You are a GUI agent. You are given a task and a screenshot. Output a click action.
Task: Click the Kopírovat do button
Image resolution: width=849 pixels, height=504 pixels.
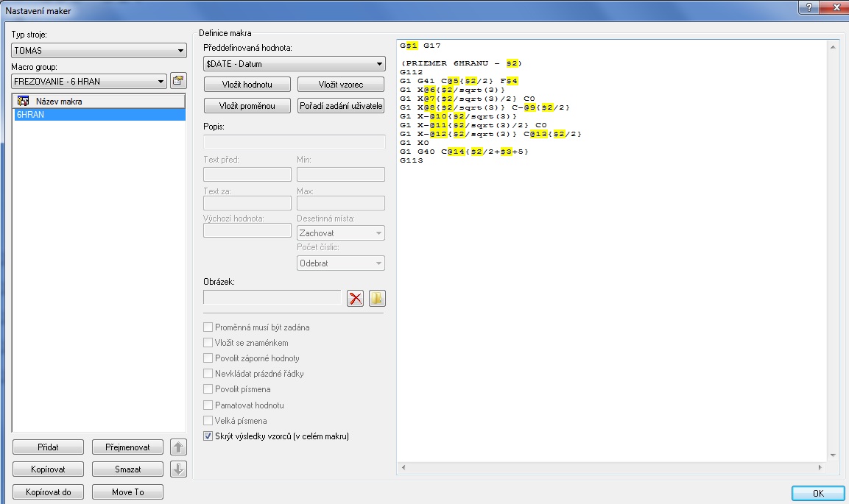48,491
